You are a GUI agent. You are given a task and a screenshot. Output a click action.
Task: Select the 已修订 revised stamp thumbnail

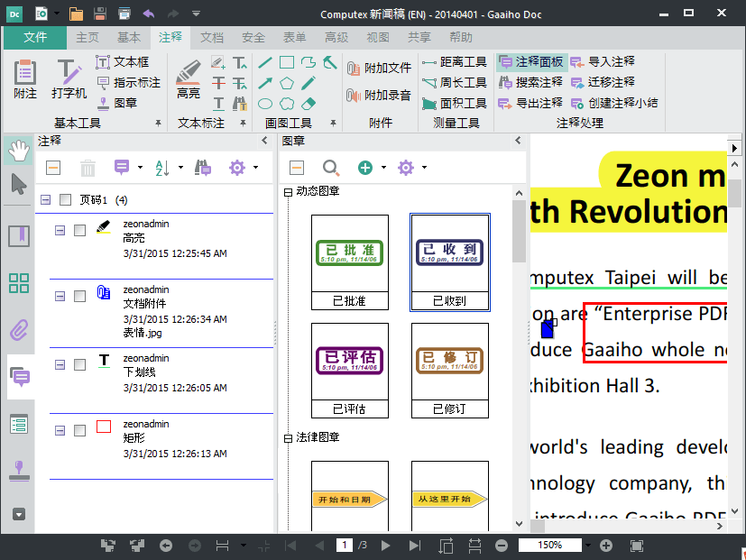point(449,371)
